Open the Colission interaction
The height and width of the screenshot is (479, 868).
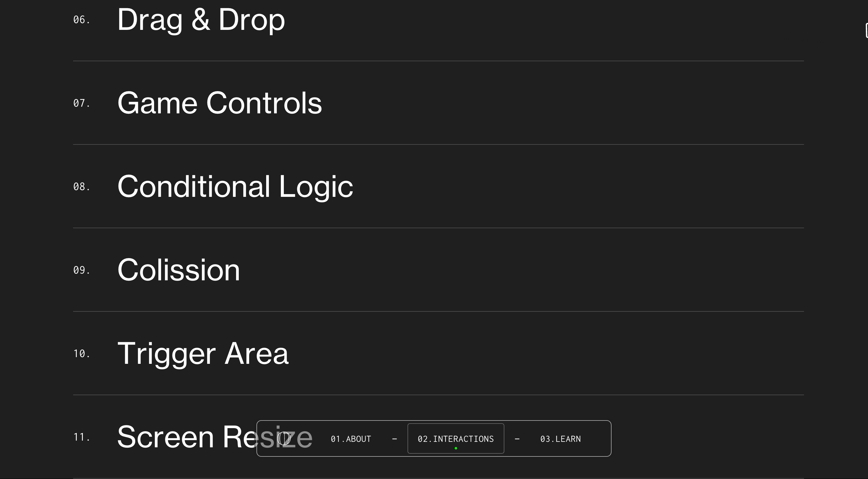pyautogui.click(x=178, y=270)
